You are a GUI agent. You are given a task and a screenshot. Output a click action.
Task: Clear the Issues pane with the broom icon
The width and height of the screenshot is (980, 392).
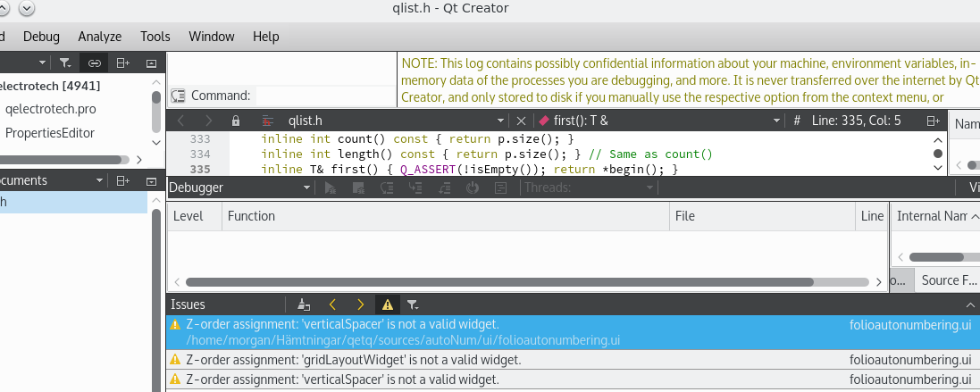[305, 304]
